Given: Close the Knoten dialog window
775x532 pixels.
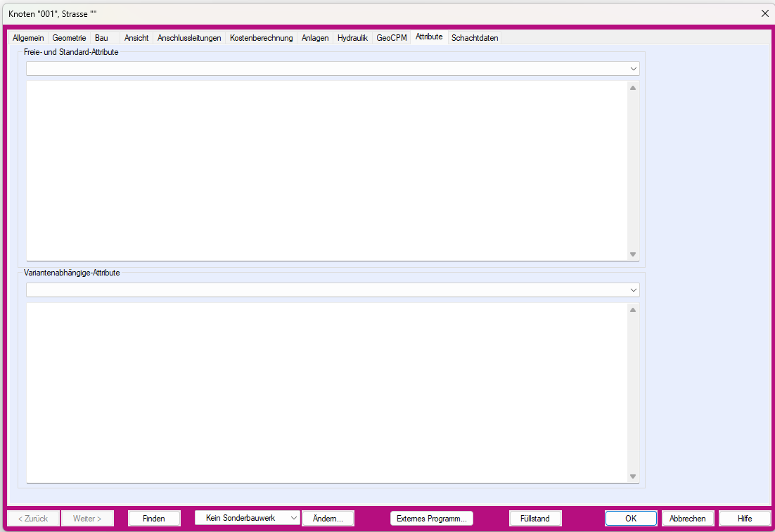Looking at the screenshot, I should coord(764,13).
